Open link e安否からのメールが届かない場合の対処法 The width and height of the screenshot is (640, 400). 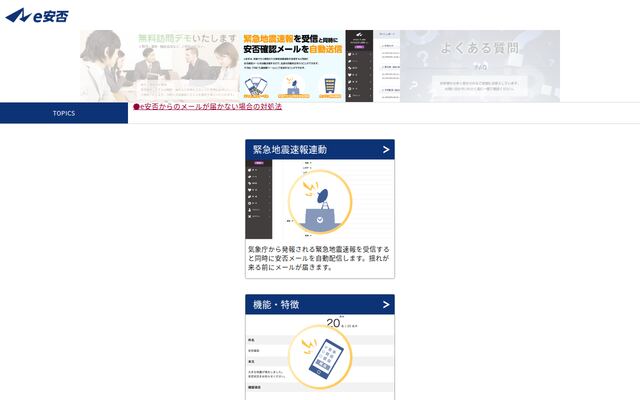click(x=207, y=107)
